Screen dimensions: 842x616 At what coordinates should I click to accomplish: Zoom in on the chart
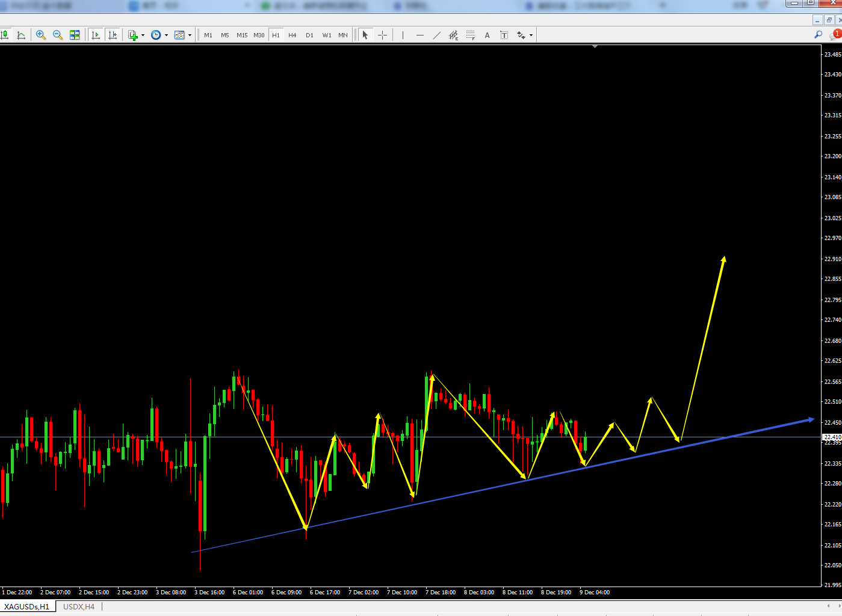(41, 35)
